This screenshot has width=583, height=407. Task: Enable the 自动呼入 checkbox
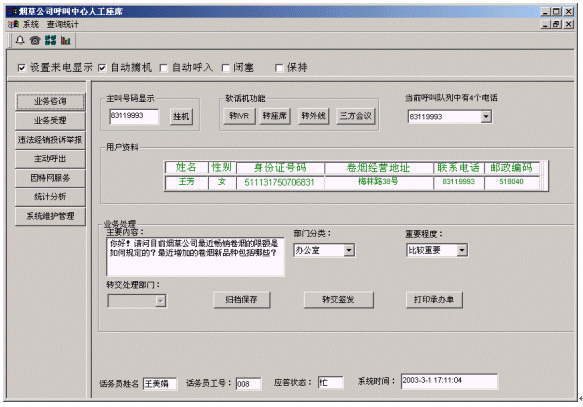coord(163,68)
